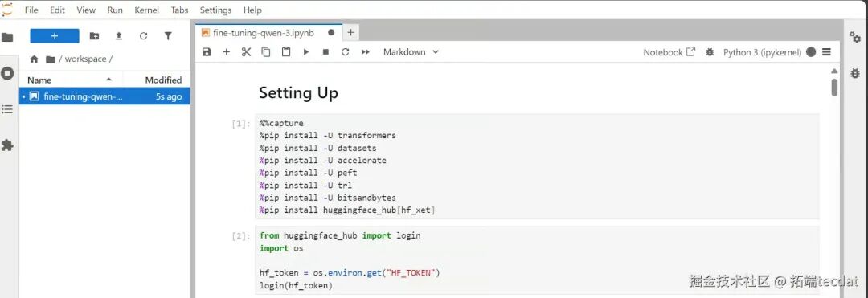
Task: Open the Settings menu
Action: tap(215, 10)
